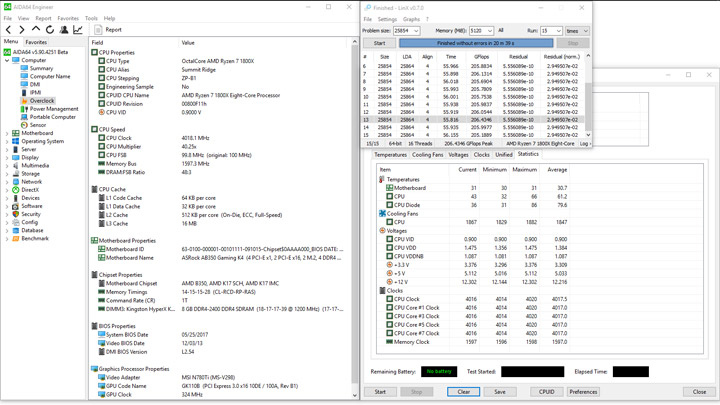The height and width of the screenshot is (405, 720).
Task: Open the times unit dropdown in LinX
Action: click(x=585, y=31)
